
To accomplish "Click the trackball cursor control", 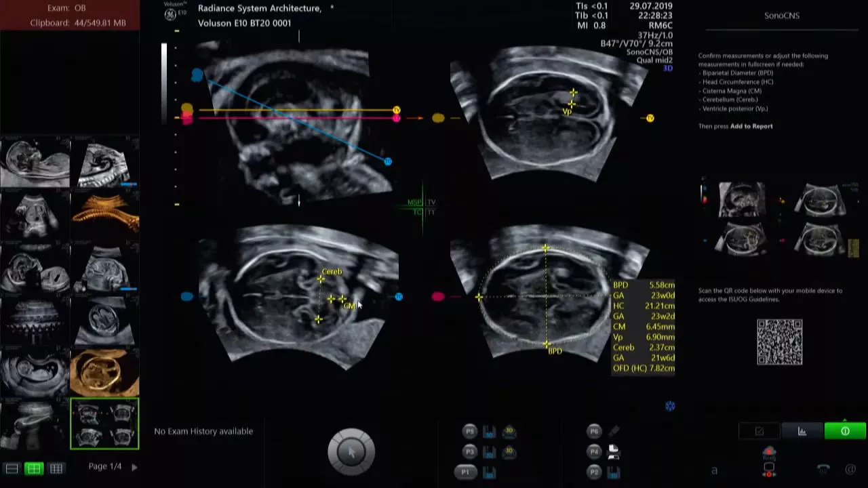I will point(351,451).
